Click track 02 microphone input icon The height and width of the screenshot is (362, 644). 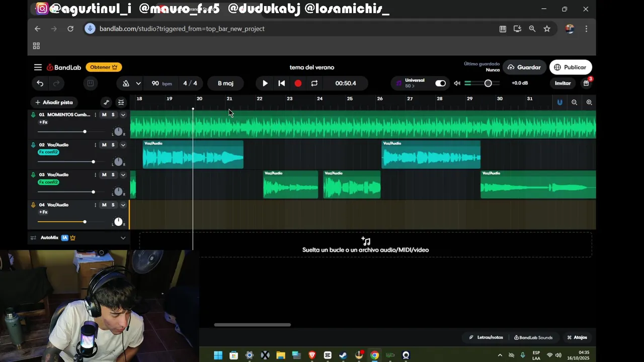pos(33,145)
